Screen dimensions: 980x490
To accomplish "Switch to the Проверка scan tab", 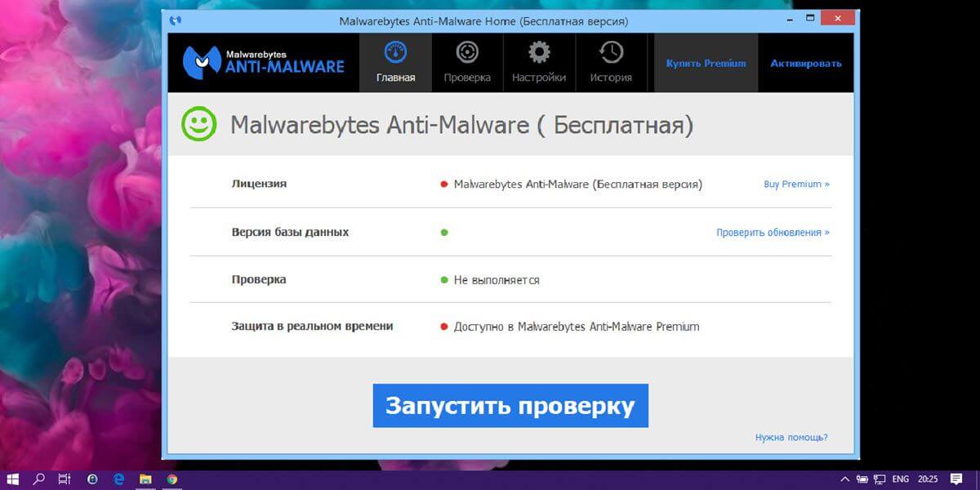I will coord(467,63).
